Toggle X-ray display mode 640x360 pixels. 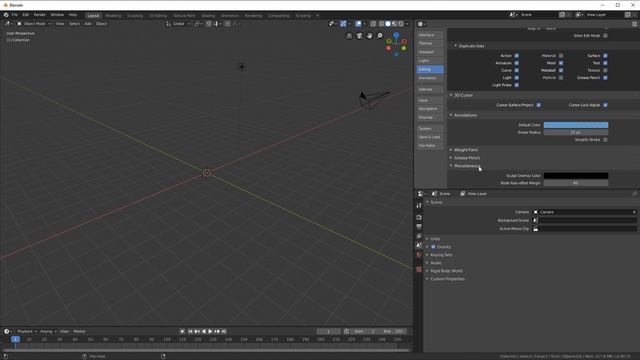373,24
